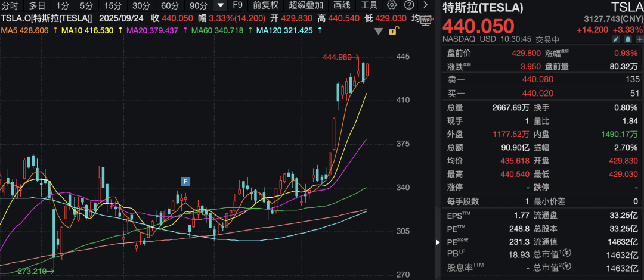The width and height of the screenshot is (644, 280).
Task: Select the 60分 timeframe
Action: tap(169, 5)
